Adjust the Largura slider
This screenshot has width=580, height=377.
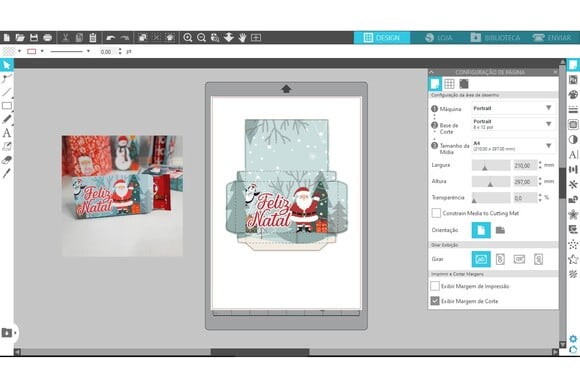(x=491, y=165)
